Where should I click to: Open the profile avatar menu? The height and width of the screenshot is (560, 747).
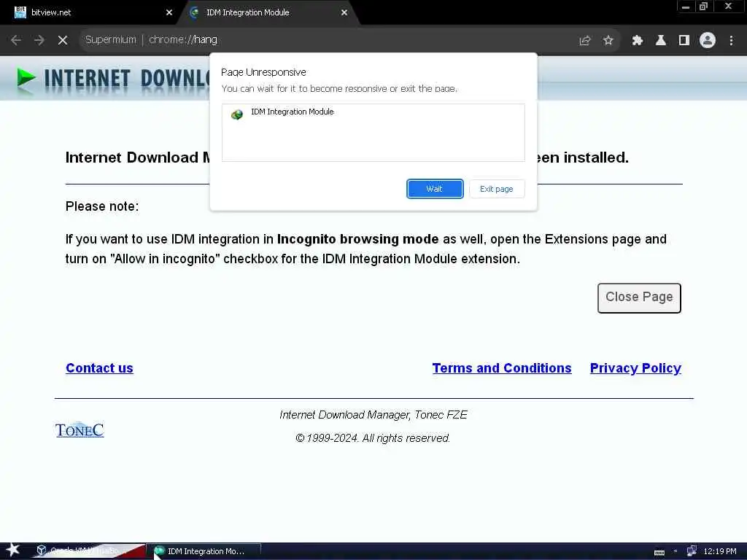click(708, 41)
